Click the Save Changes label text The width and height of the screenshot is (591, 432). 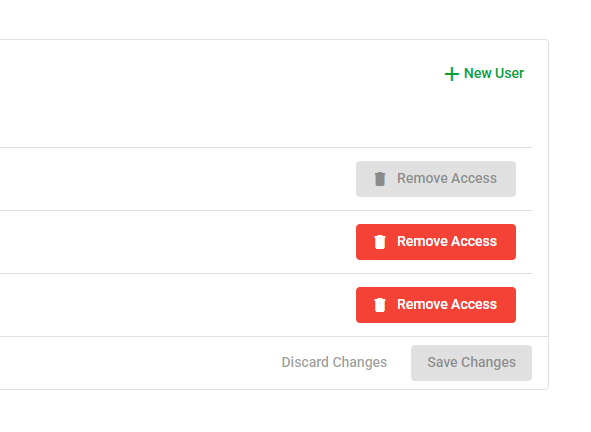471,362
